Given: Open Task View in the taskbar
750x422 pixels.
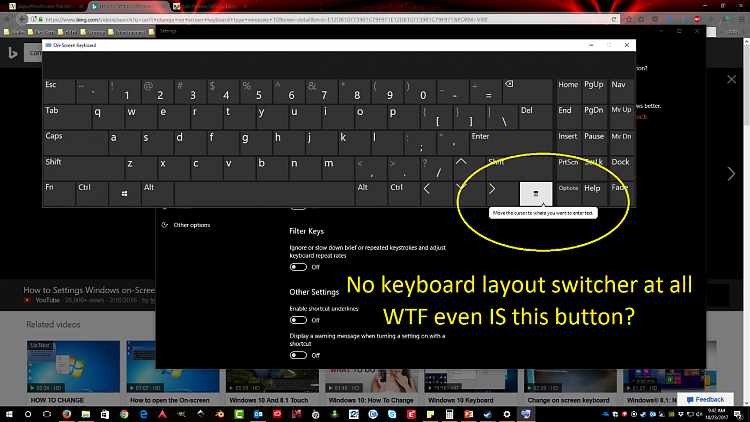Looking at the screenshot, I should (47, 414).
